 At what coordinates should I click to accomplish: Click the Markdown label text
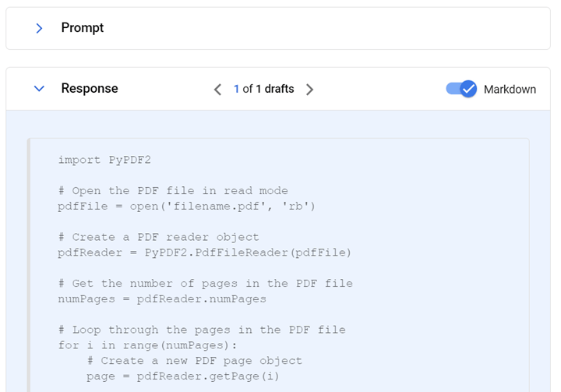click(510, 90)
